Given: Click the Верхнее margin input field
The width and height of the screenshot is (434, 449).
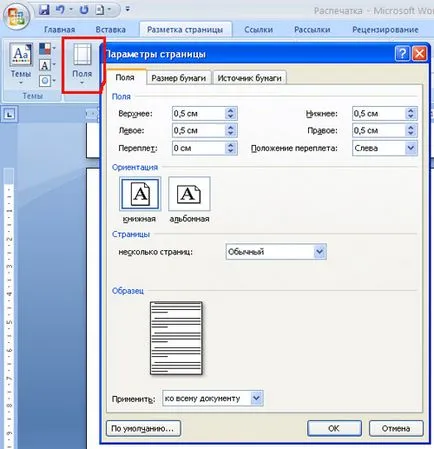Looking at the screenshot, I should pyautogui.click(x=199, y=114).
